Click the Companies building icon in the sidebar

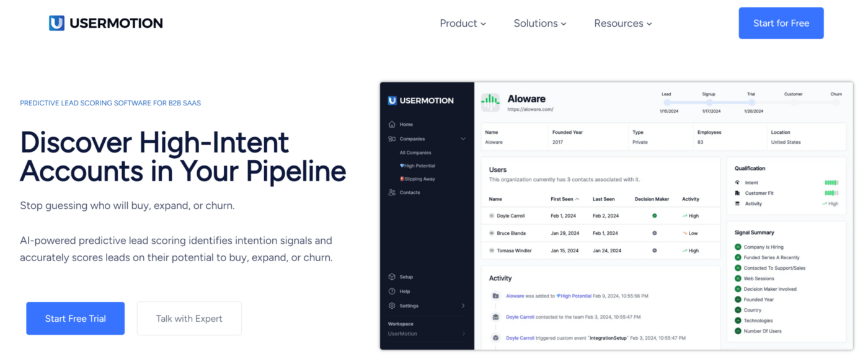[392, 139]
